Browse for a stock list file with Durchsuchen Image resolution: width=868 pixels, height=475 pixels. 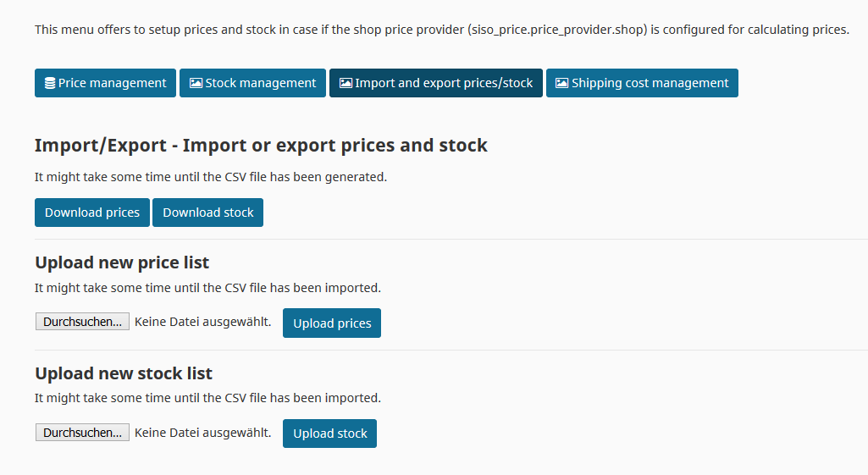click(82, 433)
